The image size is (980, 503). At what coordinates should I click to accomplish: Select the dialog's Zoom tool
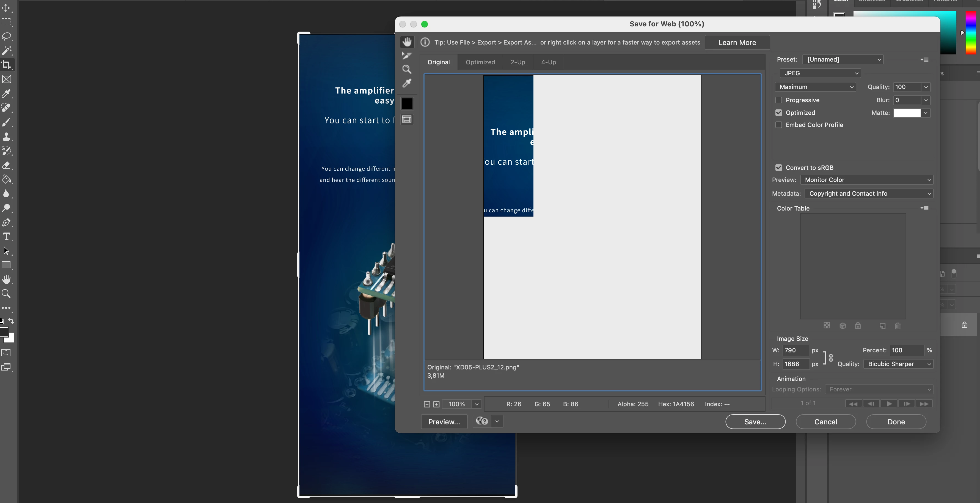point(407,69)
